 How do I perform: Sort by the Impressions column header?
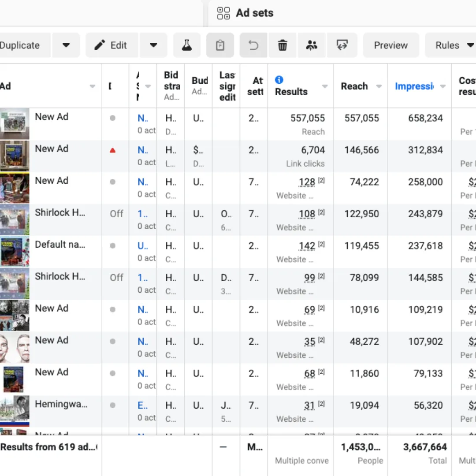pyautogui.click(x=415, y=86)
